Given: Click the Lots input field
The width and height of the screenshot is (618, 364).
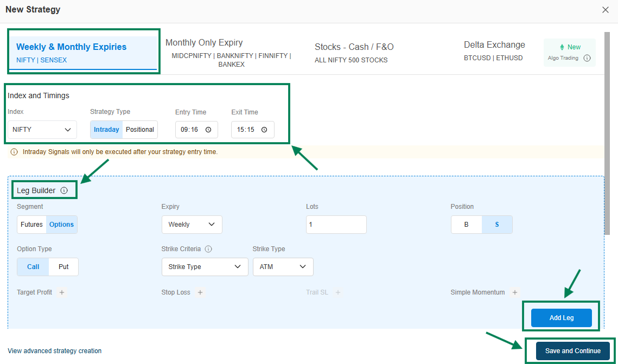Looking at the screenshot, I should [336, 225].
